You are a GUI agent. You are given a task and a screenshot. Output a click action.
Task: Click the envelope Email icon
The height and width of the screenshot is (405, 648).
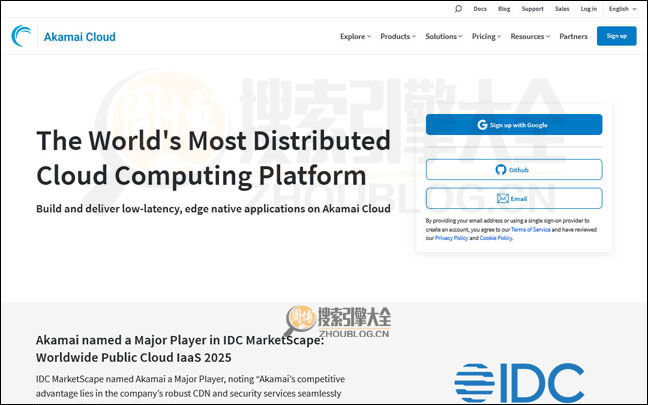(x=503, y=198)
